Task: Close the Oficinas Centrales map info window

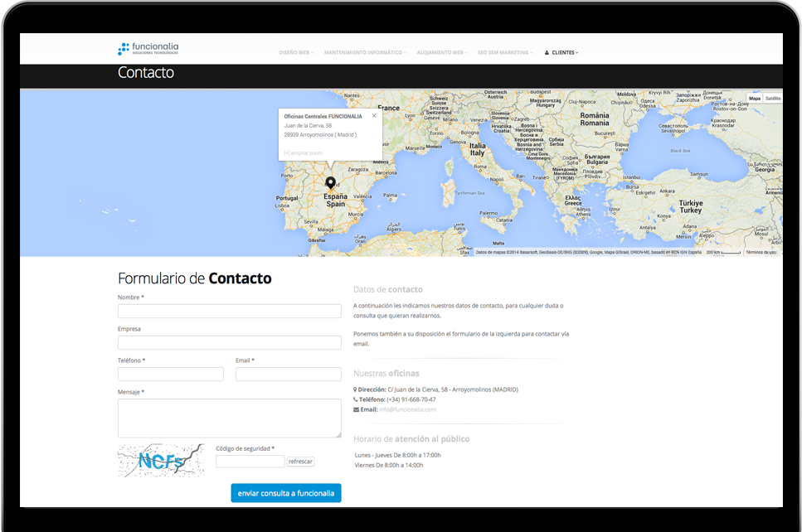Action: coord(374,116)
